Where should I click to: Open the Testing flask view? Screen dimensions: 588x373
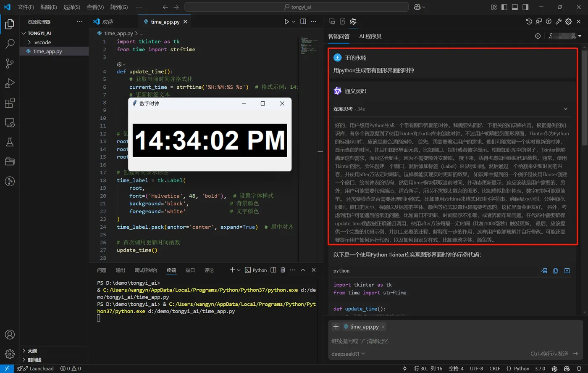point(10,142)
